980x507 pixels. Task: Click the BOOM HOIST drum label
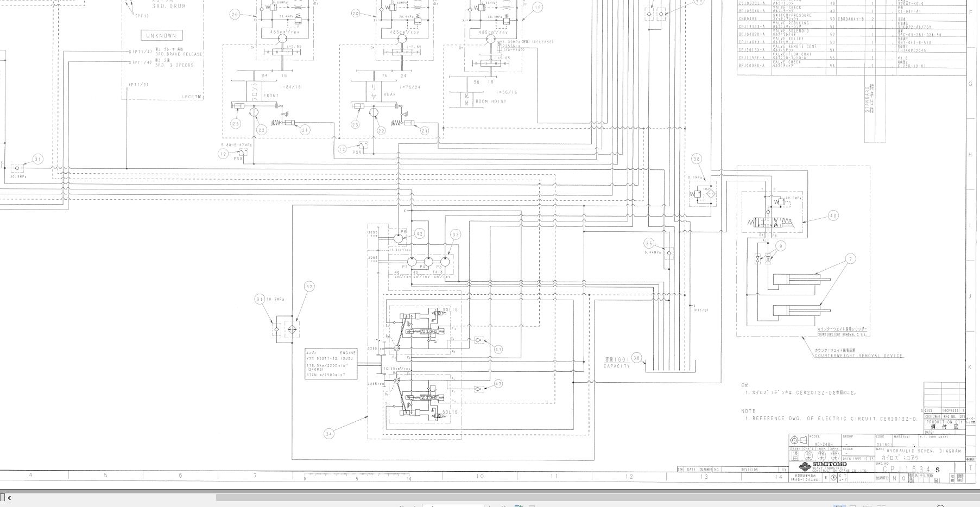(x=491, y=102)
